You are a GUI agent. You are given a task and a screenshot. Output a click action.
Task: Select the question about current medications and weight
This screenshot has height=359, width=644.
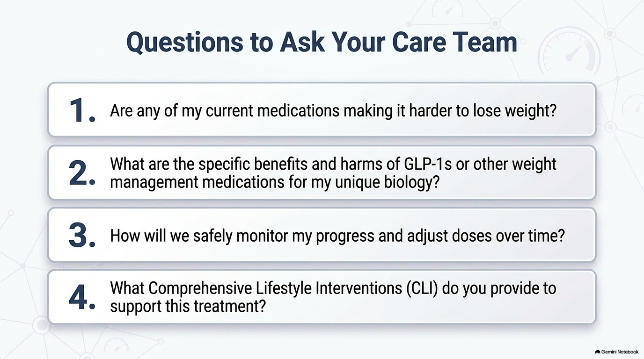pyautogui.click(x=333, y=111)
